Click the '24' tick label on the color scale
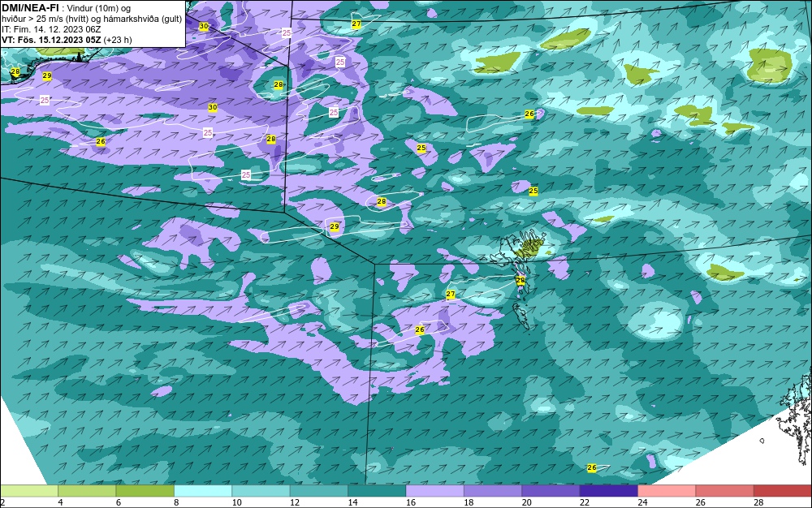The height and width of the screenshot is (508, 812). [642, 502]
